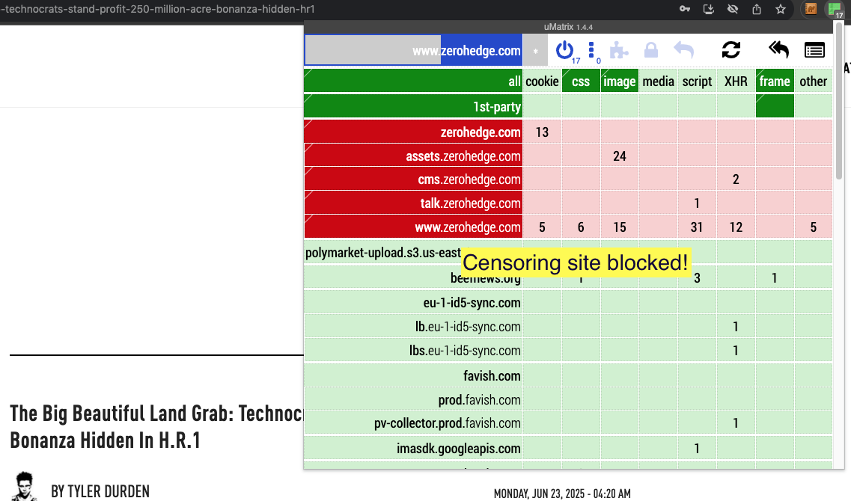Toggle the talk.zerohedge.com row label
The image size is (851, 504).
[413, 203]
